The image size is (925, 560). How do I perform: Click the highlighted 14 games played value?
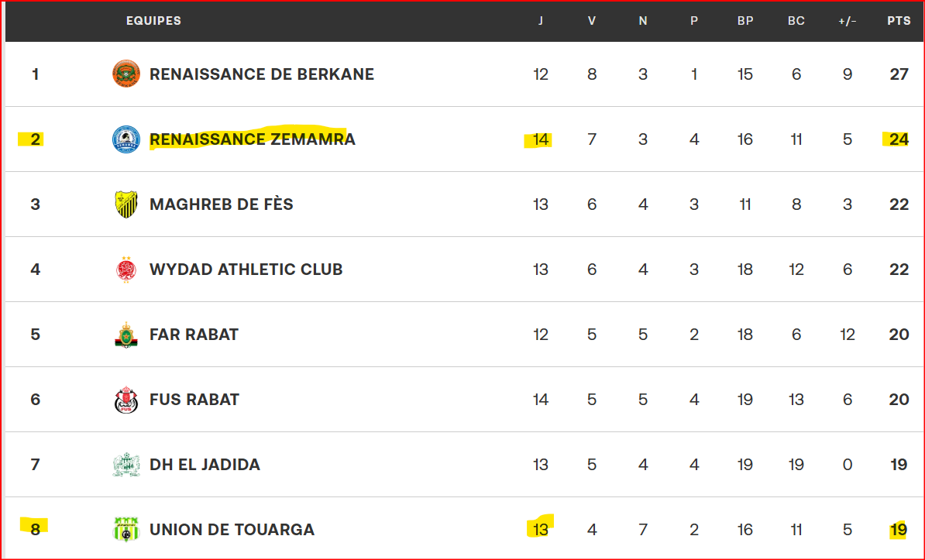[x=540, y=139]
